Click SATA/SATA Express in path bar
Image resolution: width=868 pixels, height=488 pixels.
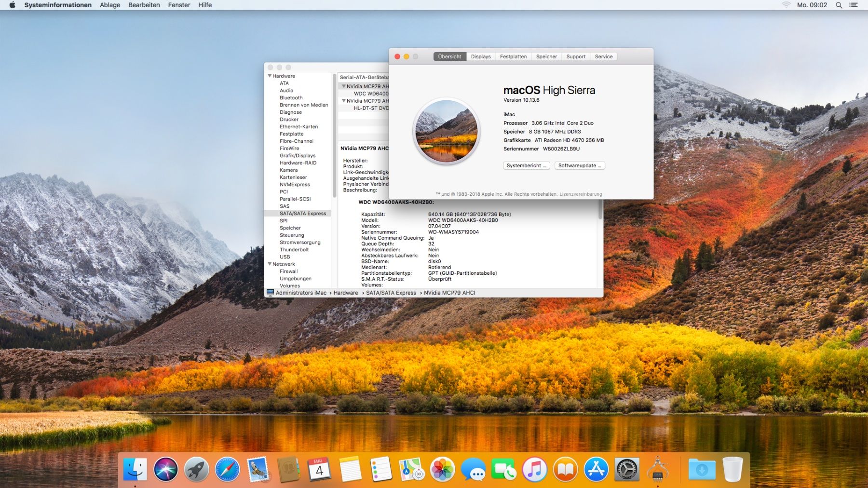pyautogui.click(x=391, y=293)
